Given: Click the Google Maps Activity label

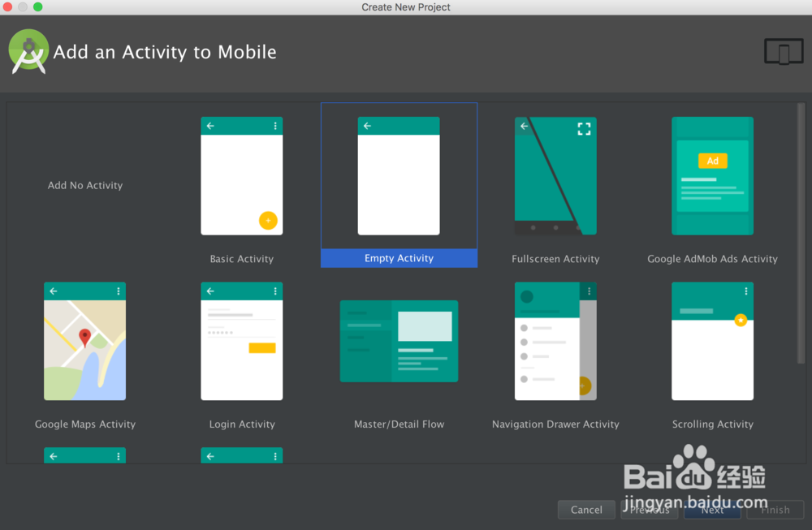Looking at the screenshot, I should point(85,424).
